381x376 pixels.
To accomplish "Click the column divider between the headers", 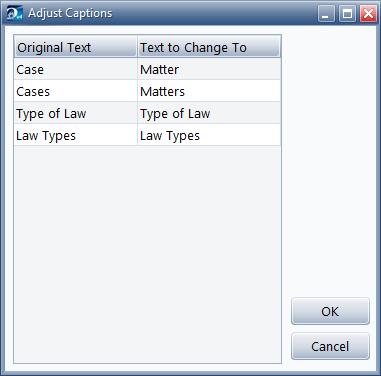I will [137, 47].
